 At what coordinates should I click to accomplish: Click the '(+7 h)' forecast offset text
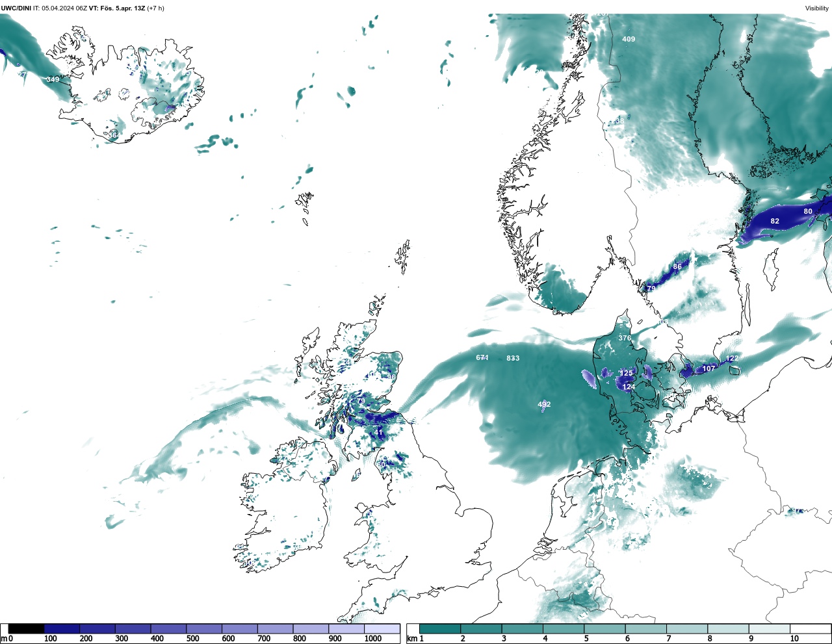tap(156, 8)
